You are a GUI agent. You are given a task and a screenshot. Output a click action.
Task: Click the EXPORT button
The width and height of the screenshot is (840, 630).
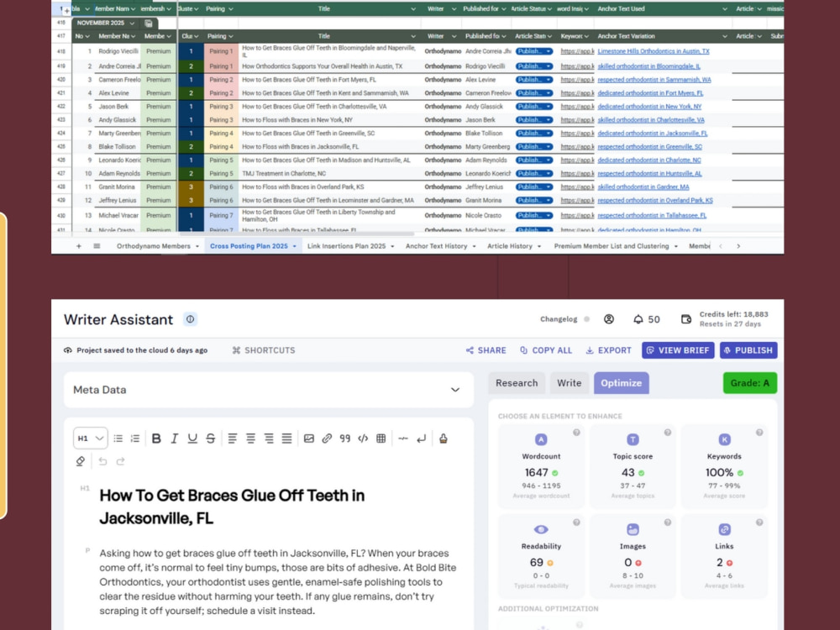(608, 350)
